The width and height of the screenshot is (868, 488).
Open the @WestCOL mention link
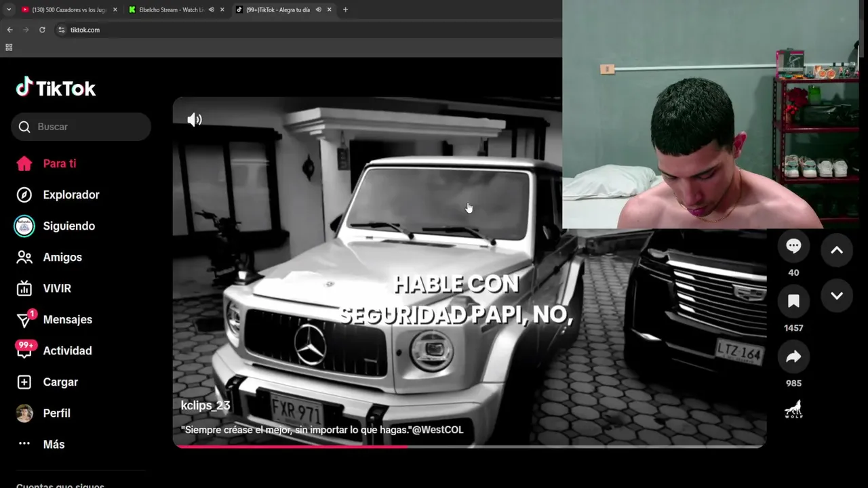coord(438,430)
